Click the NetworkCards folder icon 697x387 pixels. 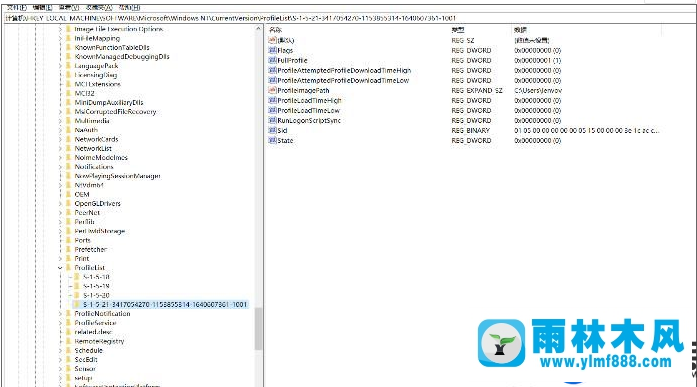[68, 139]
